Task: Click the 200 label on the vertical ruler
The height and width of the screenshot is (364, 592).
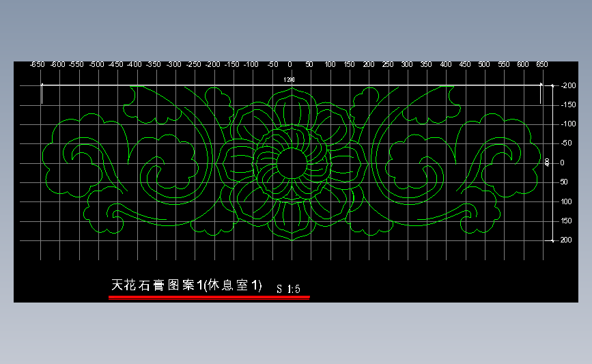Action: point(566,240)
